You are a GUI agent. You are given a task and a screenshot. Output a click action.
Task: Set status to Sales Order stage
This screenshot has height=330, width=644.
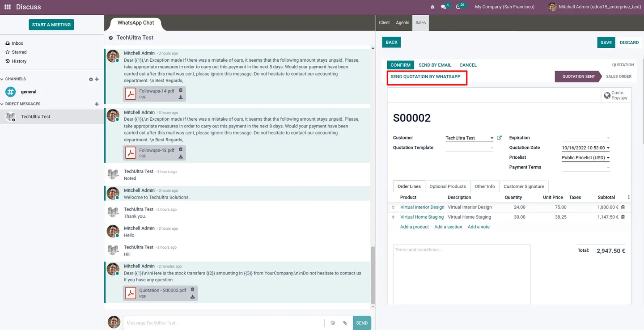(619, 76)
